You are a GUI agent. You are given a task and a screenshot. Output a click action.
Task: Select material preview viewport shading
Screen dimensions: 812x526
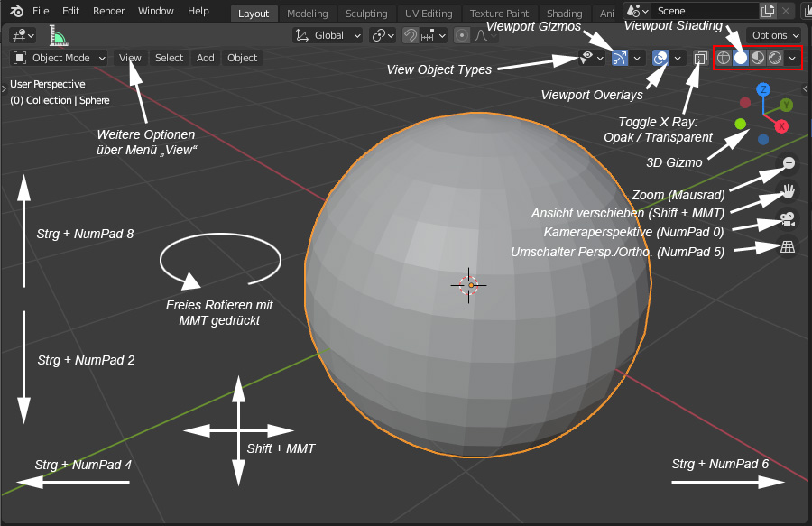click(758, 58)
